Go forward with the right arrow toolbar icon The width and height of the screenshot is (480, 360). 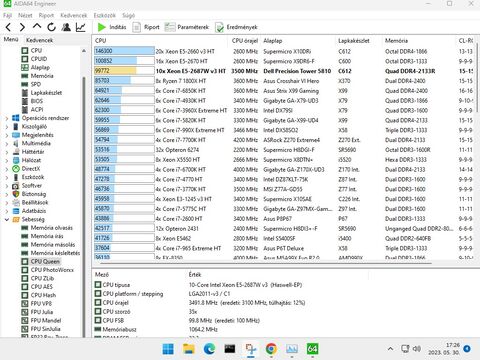[x=22, y=27]
